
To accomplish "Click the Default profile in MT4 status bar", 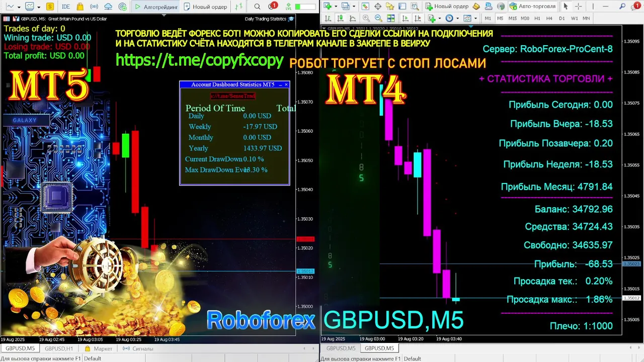I will point(412,358).
